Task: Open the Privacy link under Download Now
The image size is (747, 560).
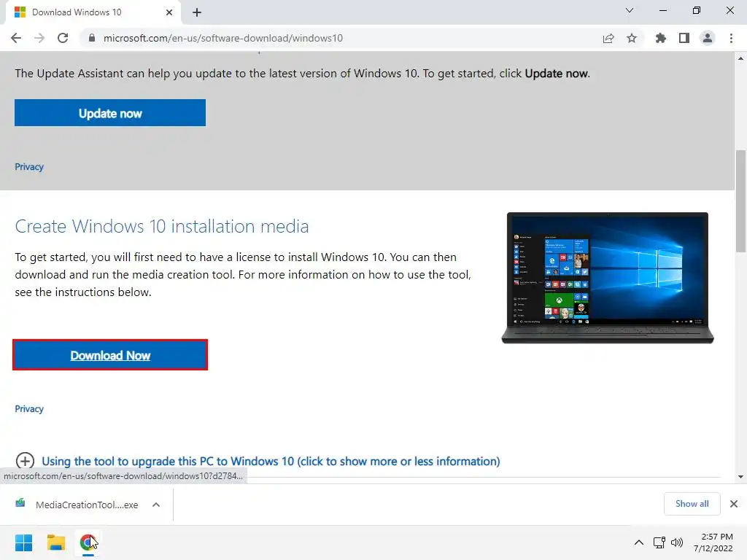Action: pyautogui.click(x=29, y=408)
